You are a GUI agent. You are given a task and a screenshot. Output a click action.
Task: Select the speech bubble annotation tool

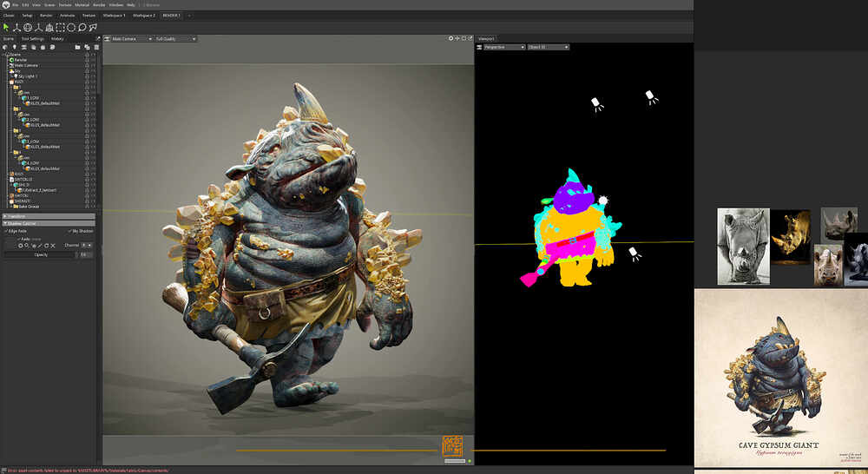82,27
